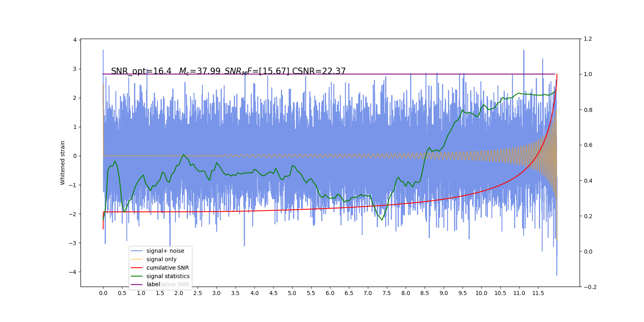Screen dimensions: 644x322
Task: Click the x-axis tick label '1.5'
Action: 160,293
